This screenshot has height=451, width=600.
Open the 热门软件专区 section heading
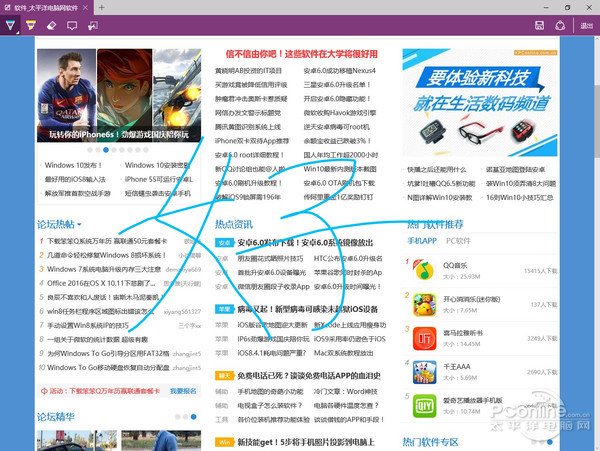click(430, 442)
